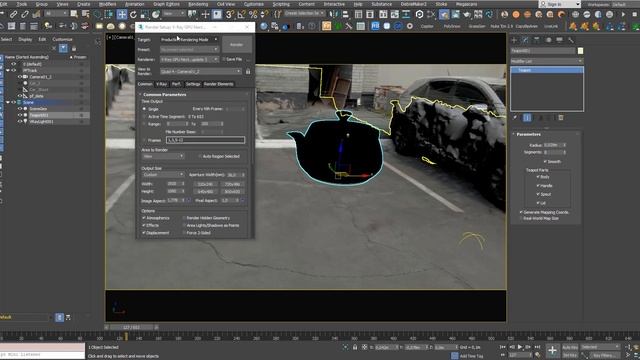Open the Rendering menu

pyautogui.click(x=198, y=4)
